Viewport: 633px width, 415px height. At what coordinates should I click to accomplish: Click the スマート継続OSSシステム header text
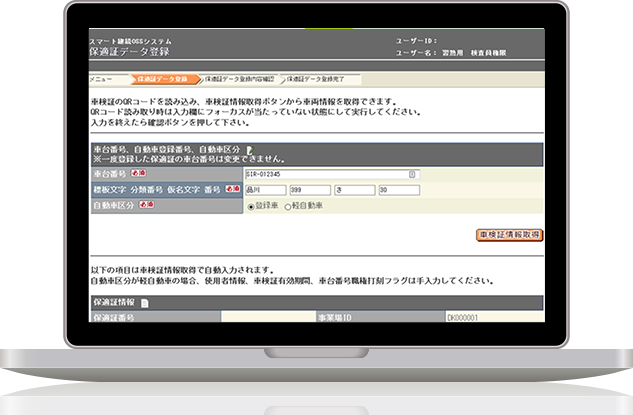point(130,41)
